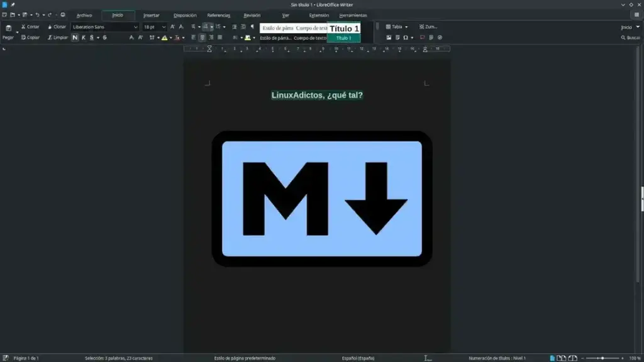Click the outline list format icon
This screenshot has height=362, width=644.
(x=218, y=26)
